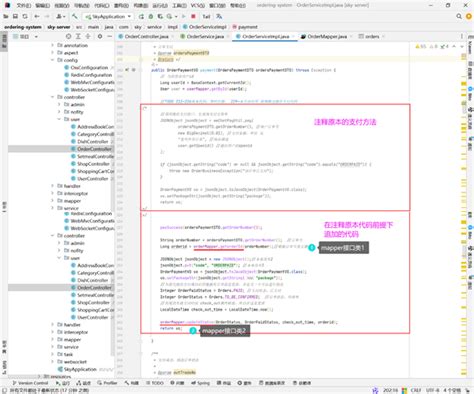The width and height of the screenshot is (474, 394).
Task: Open Search Everywhere magnifier icon
Action: tap(459, 16)
